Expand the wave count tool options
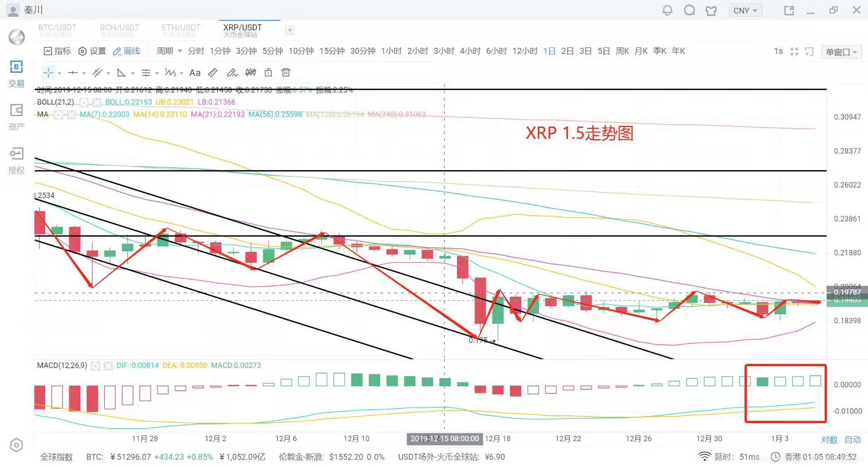 pyautogui.click(x=181, y=73)
